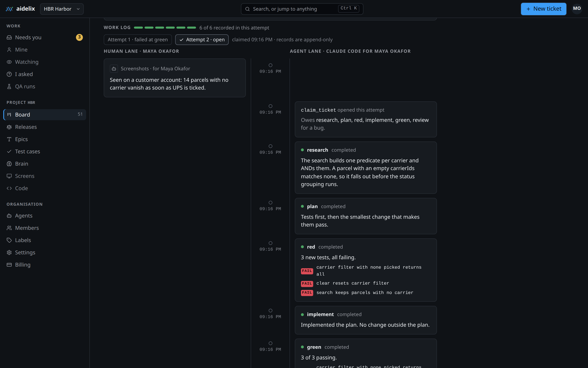Click the Billing card icon
Screen dimensions: 588x368
click(9, 265)
